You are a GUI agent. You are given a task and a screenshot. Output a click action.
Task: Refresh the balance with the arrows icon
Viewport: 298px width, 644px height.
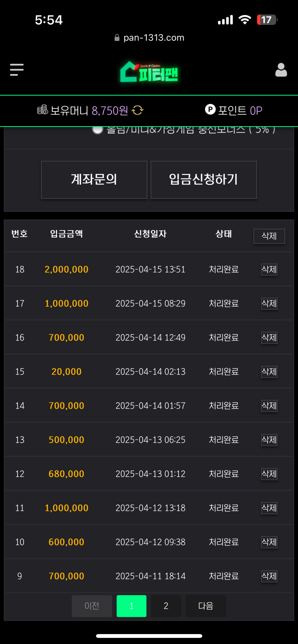coord(137,110)
